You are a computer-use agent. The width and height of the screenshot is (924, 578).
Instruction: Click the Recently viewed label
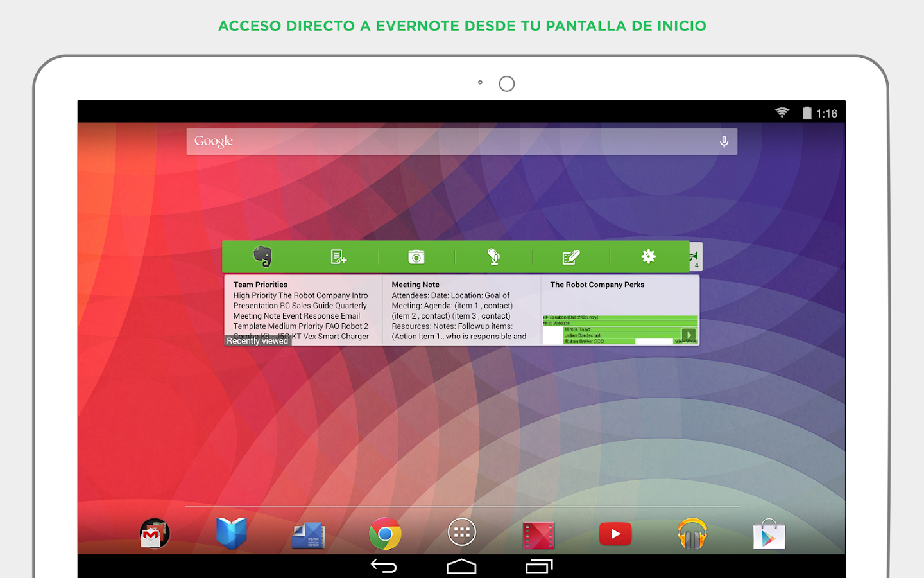pos(257,341)
